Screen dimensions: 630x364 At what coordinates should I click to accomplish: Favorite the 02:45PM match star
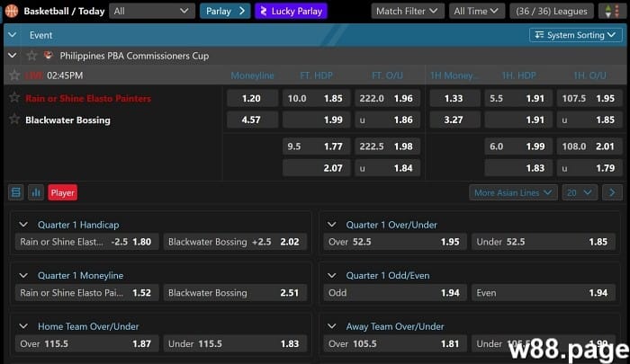point(14,75)
